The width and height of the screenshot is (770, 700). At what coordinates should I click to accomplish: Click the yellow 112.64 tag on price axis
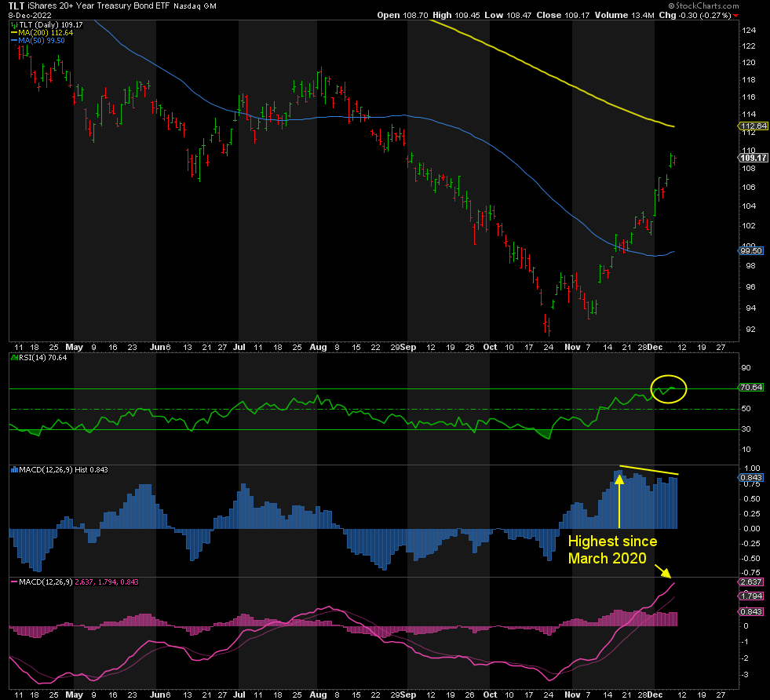click(754, 126)
